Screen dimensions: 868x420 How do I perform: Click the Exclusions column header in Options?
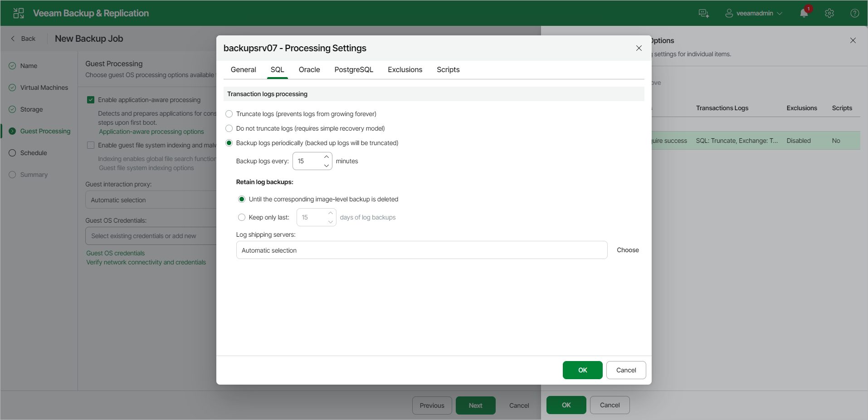tap(802, 108)
